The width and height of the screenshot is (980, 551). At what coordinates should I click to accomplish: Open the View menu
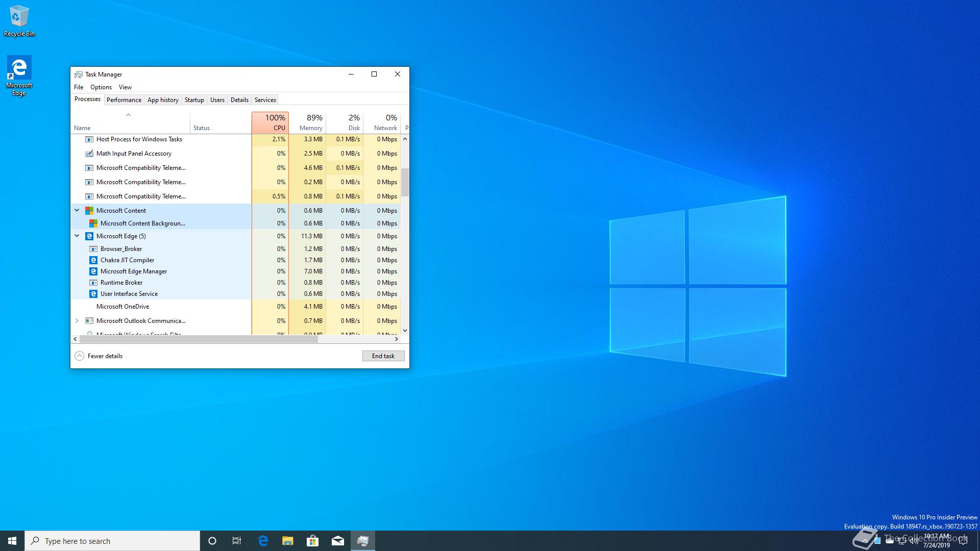125,87
